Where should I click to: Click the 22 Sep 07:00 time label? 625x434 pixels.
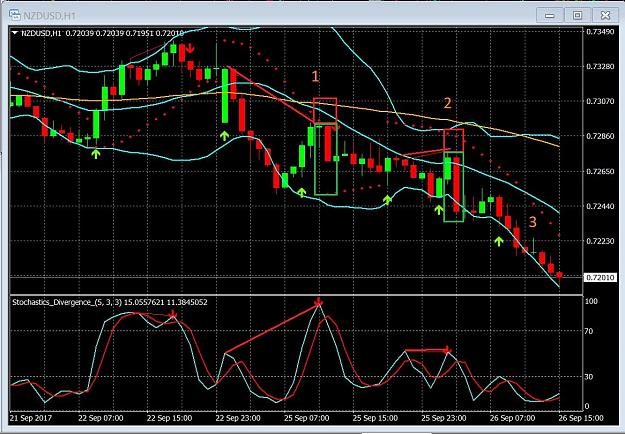101,418
